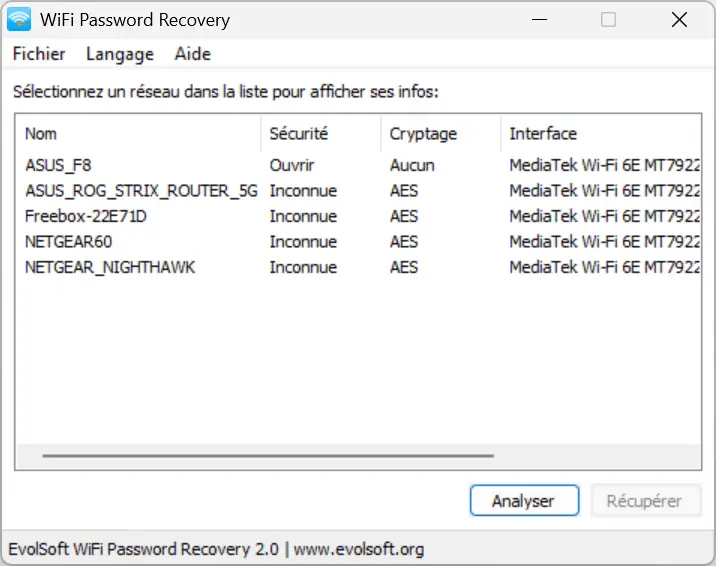Click MediaTek interface cell in ASUS_ROG_STRIX_ROUTER_5G row

point(605,191)
